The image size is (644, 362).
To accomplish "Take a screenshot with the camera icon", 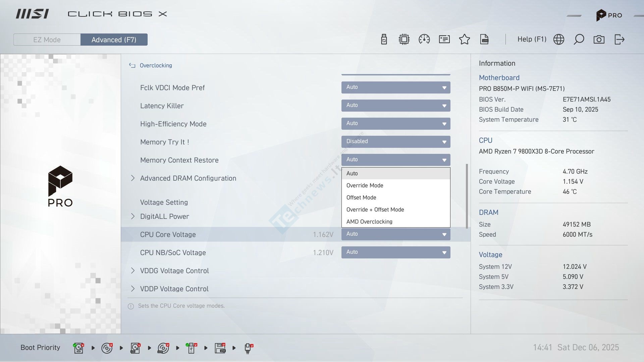I will coord(599,40).
